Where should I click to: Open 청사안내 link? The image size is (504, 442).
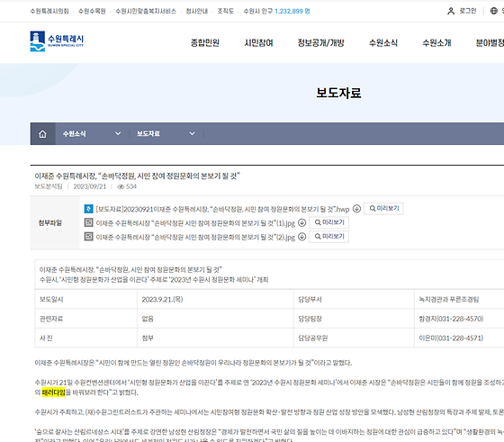click(x=197, y=11)
